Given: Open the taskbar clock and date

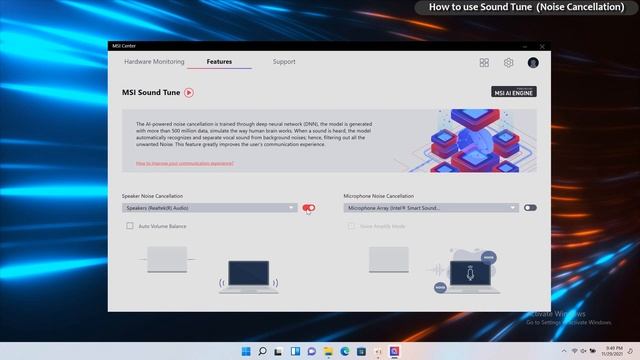Looking at the screenshot, I should 612,351.
